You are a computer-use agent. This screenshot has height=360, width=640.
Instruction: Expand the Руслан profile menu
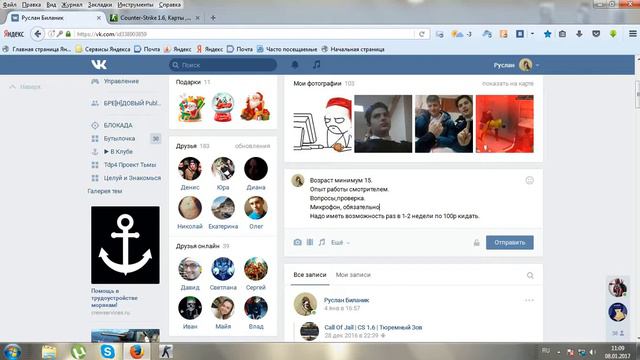coord(516,65)
